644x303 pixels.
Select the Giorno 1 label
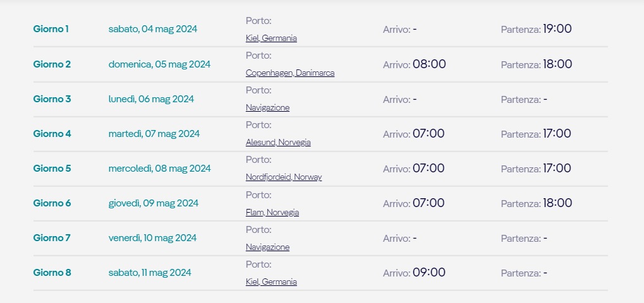pos(51,28)
